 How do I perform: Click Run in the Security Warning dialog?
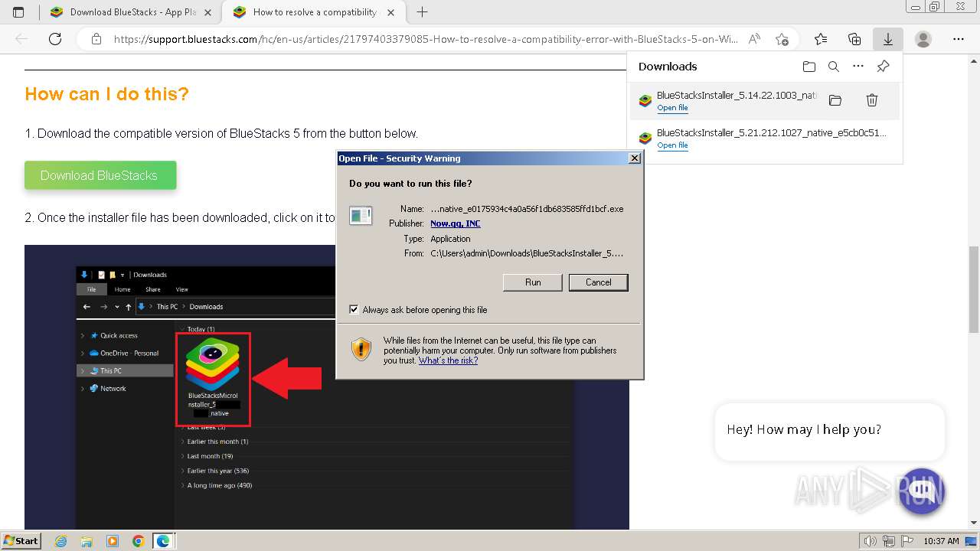pyautogui.click(x=533, y=282)
